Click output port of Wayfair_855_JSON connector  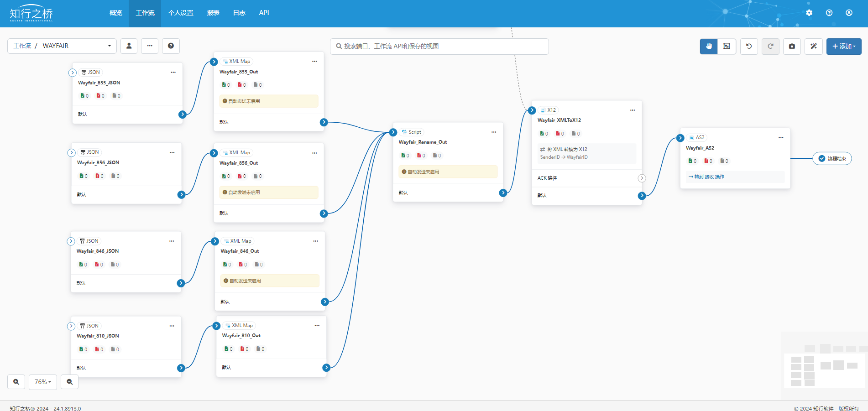[x=183, y=114]
